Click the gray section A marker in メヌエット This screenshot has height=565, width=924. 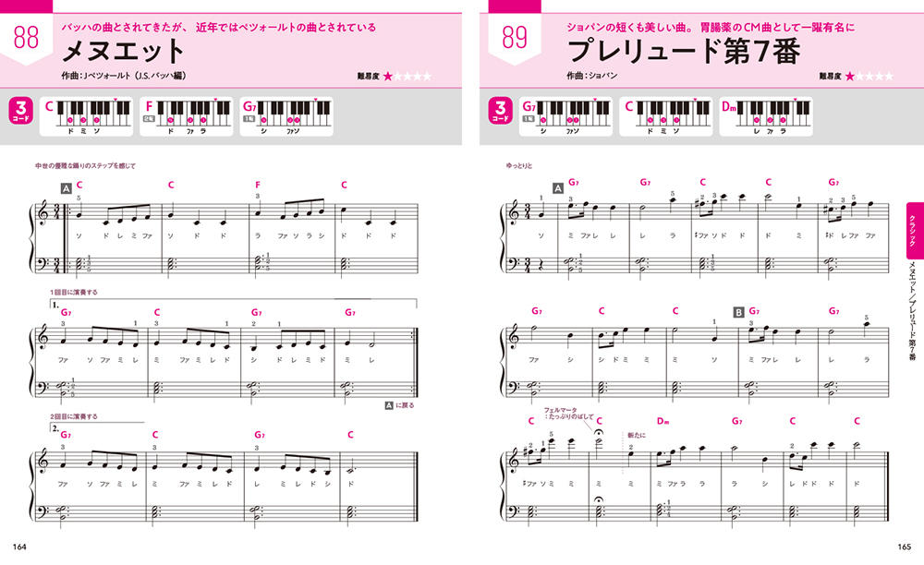point(66,188)
